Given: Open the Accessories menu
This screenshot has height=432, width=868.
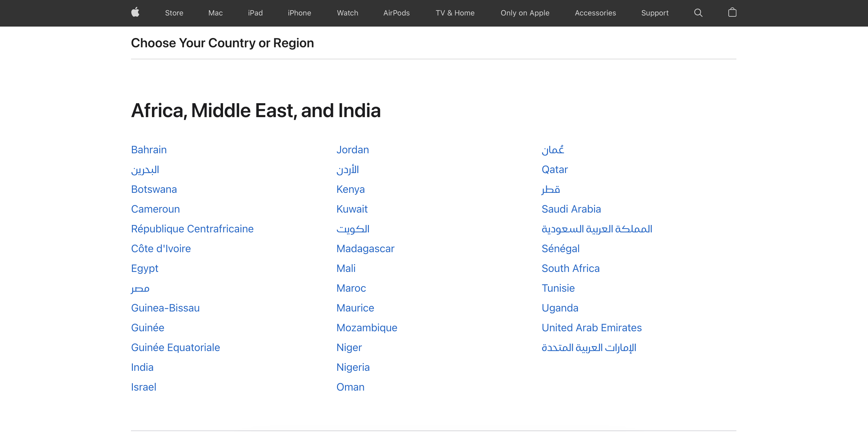Looking at the screenshot, I should click(x=595, y=13).
